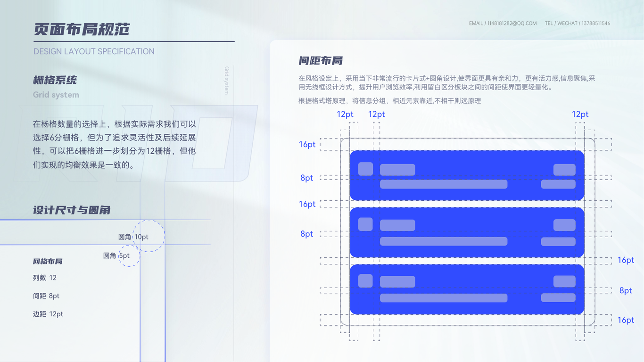Click the paragraph starting 在杨格数量的选择上
644x362 pixels.
(x=115, y=145)
